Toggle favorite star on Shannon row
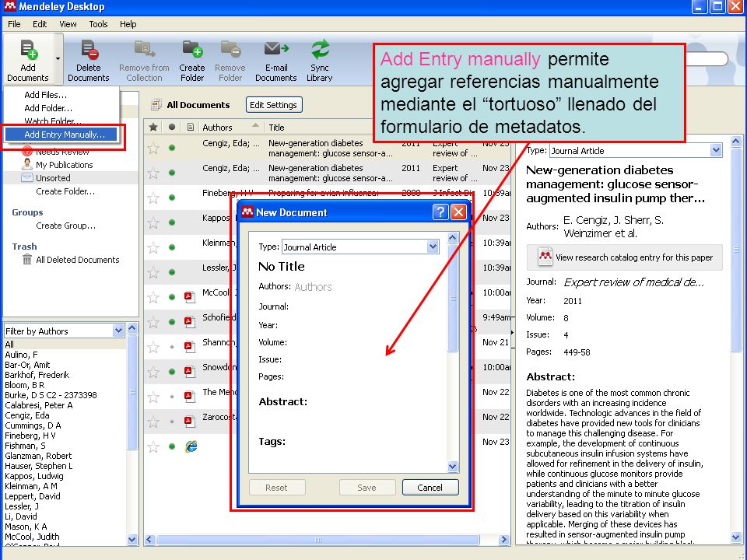Screen dimensions: 747x560 pyautogui.click(x=153, y=347)
